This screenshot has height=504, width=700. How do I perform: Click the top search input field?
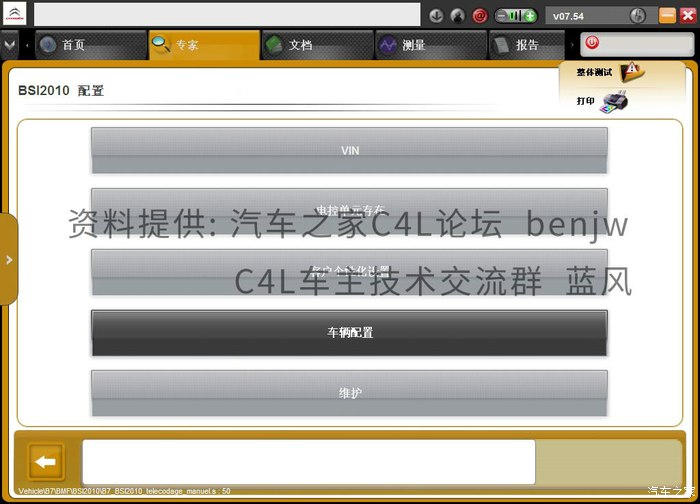point(227,15)
